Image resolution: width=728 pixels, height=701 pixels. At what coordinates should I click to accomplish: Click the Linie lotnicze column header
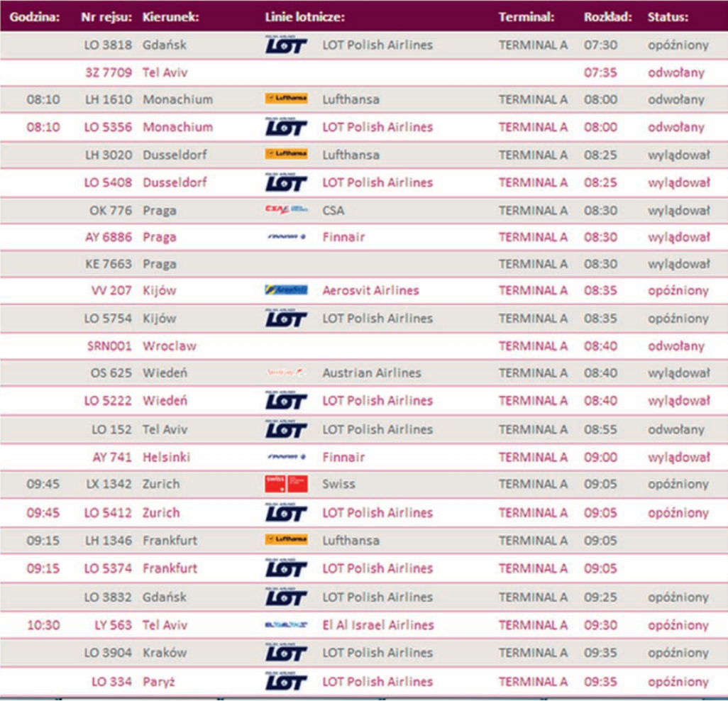click(304, 17)
